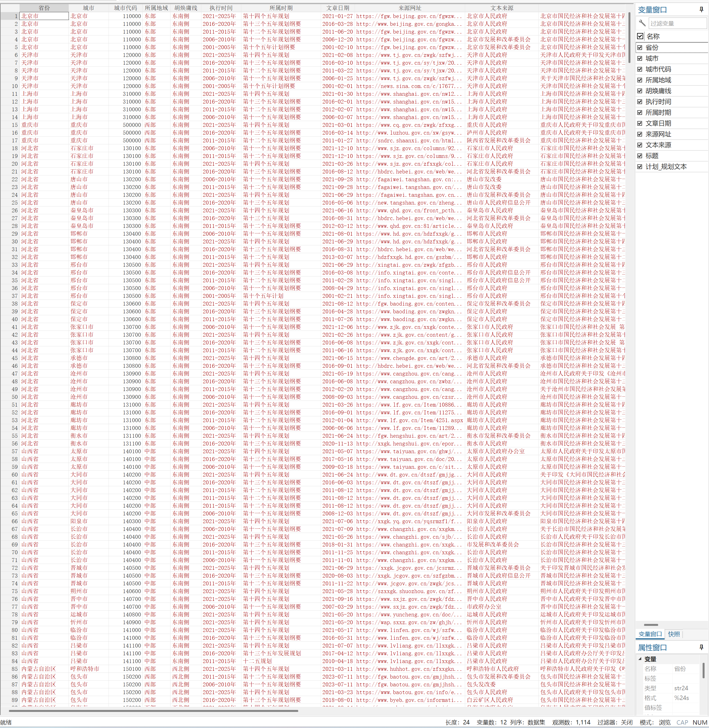This screenshot has width=709, height=728.
Task: Toggle the 计划_规划文本 variable checkbox
Action: tap(640, 167)
